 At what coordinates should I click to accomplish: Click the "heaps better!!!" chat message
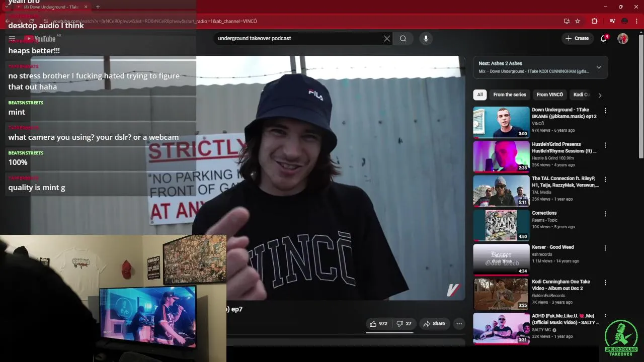click(x=34, y=51)
